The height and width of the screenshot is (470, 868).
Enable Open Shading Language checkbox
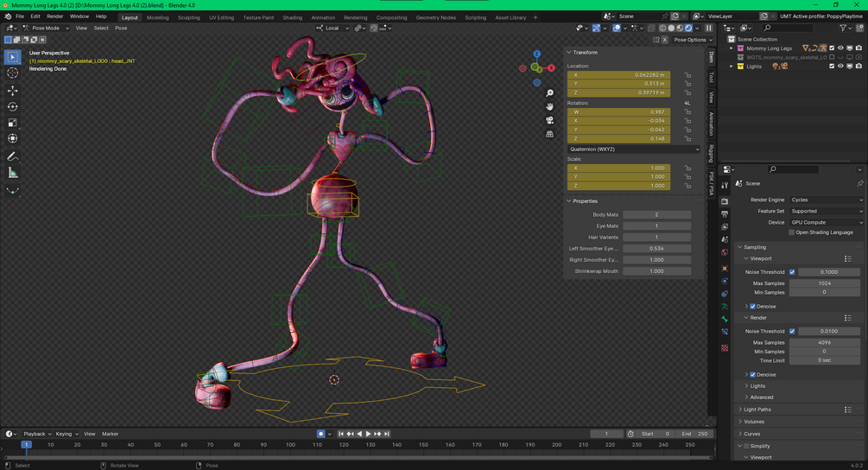[792, 232]
